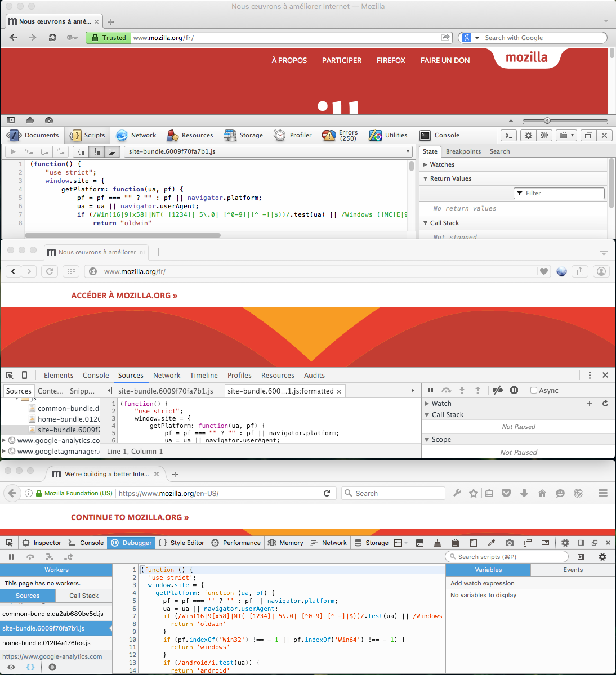Close the site-bundle formatted tab
The width and height of the screenshot is (616, 675).
(x=339, y=391)
